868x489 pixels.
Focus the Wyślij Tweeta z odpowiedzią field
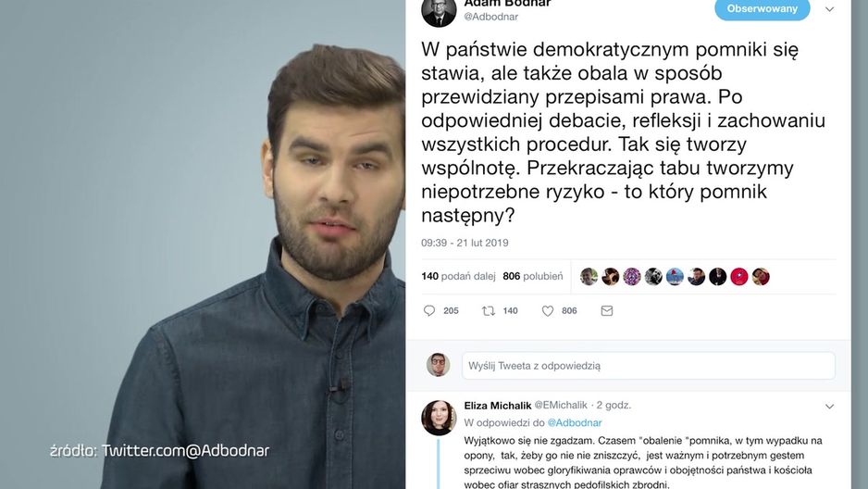pos(649,366)
